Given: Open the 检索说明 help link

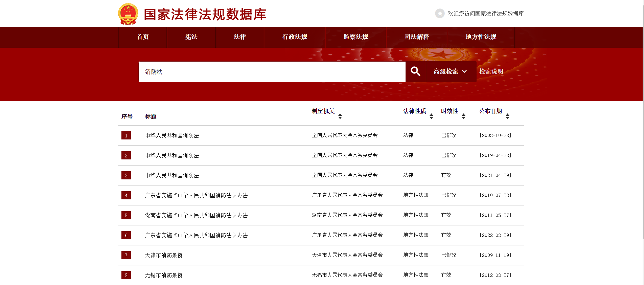Looking at the screenshot, I should pyautogui.click(x=491, y=71).
